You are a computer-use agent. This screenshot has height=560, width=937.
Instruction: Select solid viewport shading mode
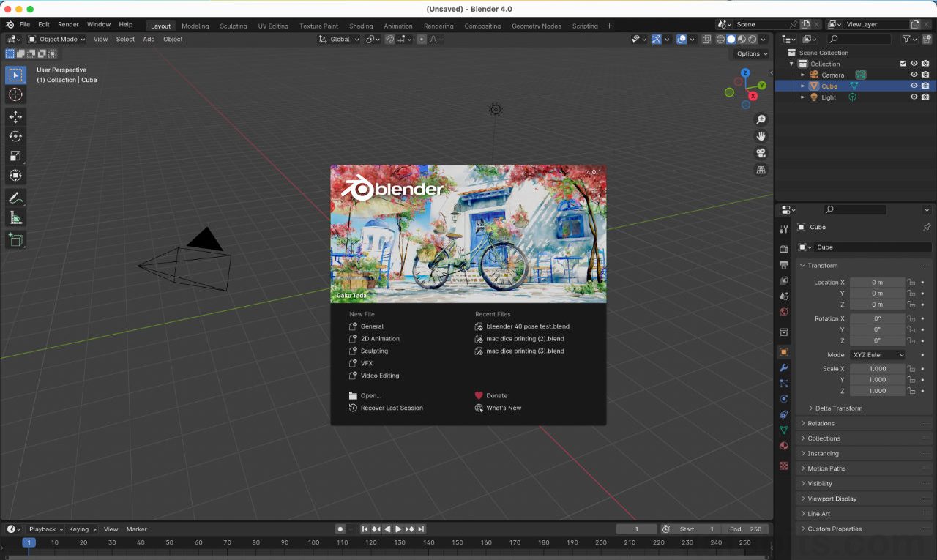click(x=731, y=40)
